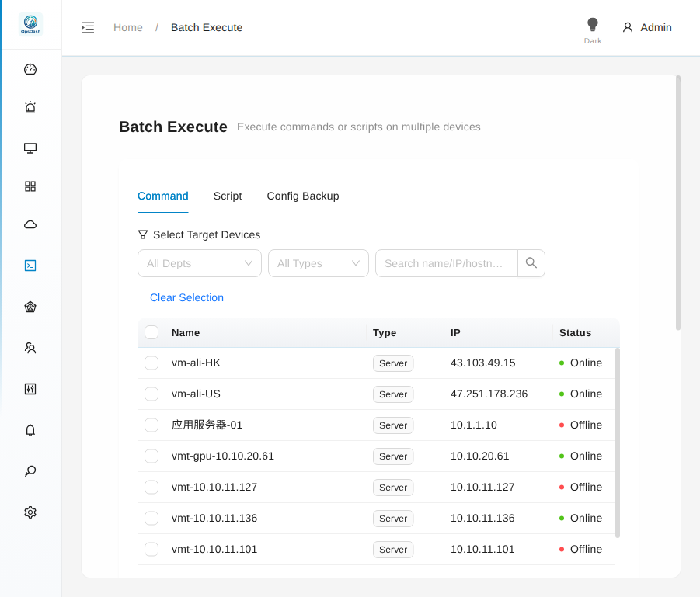
Task: Click the vmt-10.10.11.127 device name
Action: click(214, 487)
